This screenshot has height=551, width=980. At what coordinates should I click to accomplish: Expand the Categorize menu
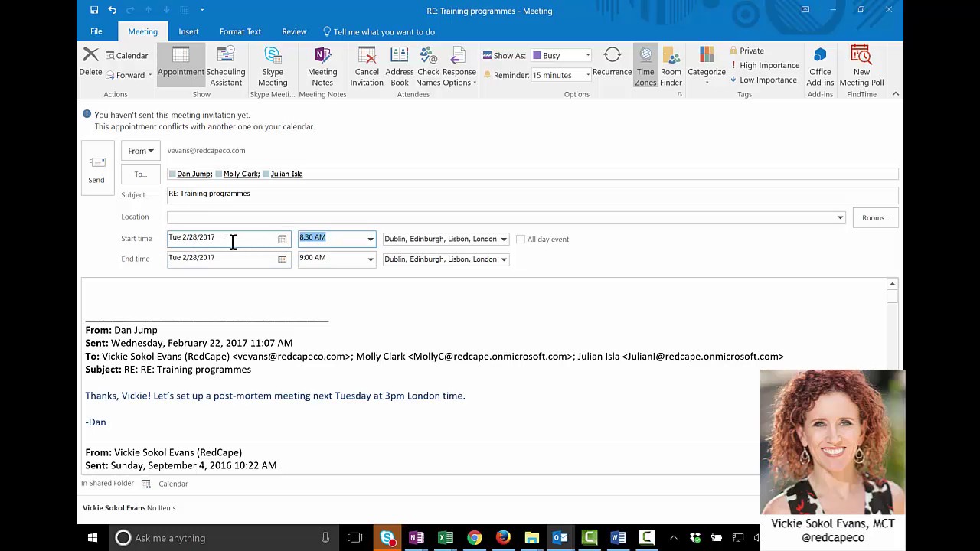click(x=707, y=67)
